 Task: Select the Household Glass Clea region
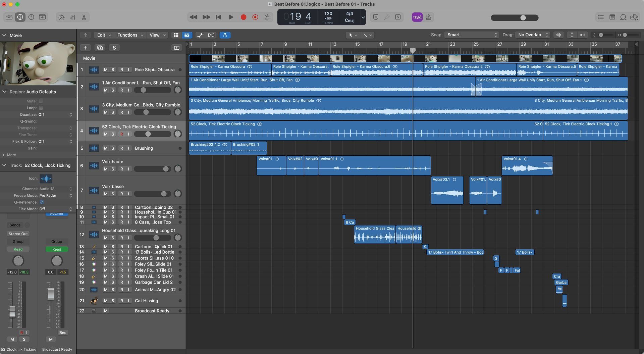(375, 234)
